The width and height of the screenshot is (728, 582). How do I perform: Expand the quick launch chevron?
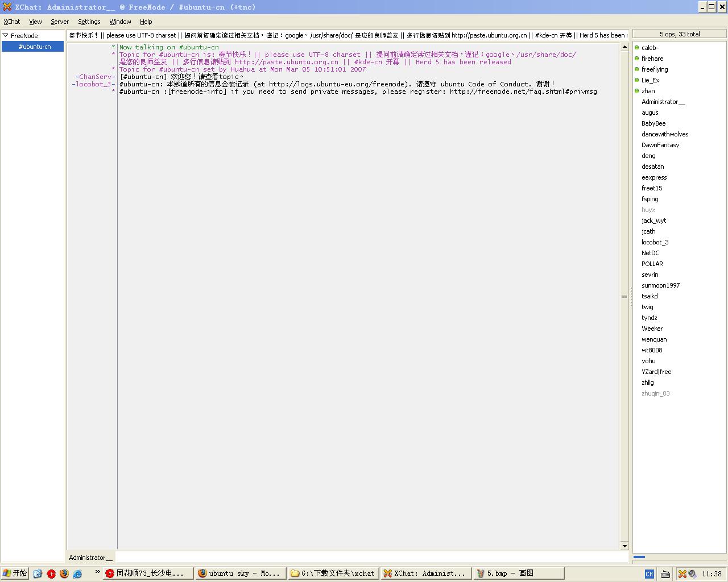tap(97, 572)
